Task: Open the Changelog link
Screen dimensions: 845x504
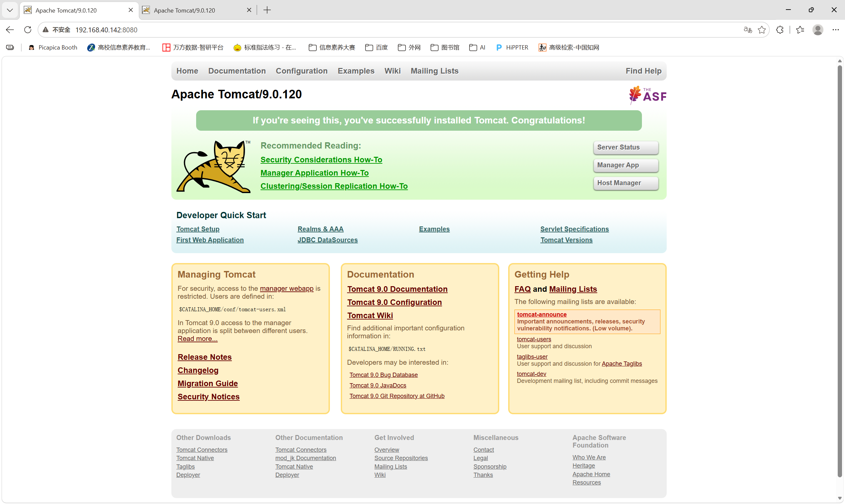Action: click(198, 371)
